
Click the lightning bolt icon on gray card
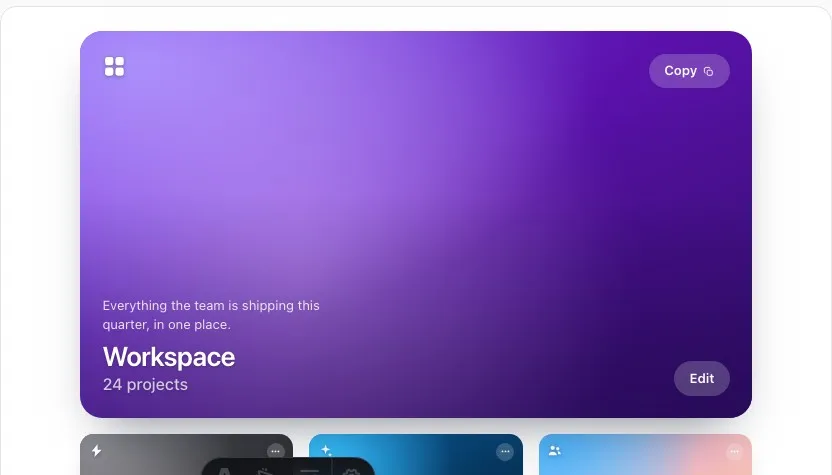[97, 451]
